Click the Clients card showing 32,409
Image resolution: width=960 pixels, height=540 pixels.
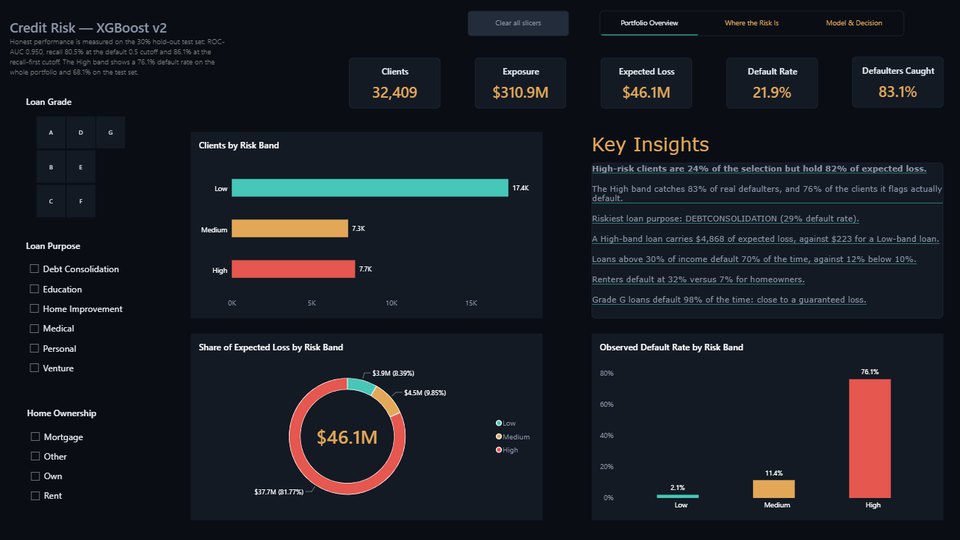point(394,83)
